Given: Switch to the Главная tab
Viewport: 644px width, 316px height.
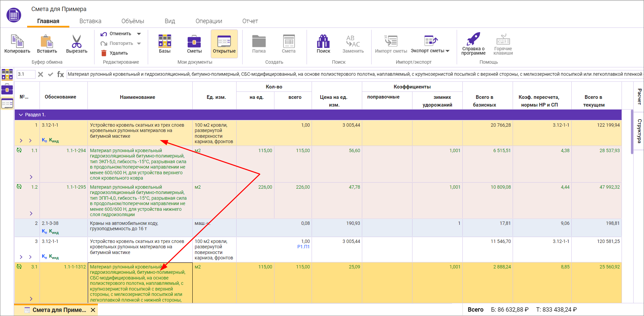Looking at the screenshot, I should pos(48,21).
